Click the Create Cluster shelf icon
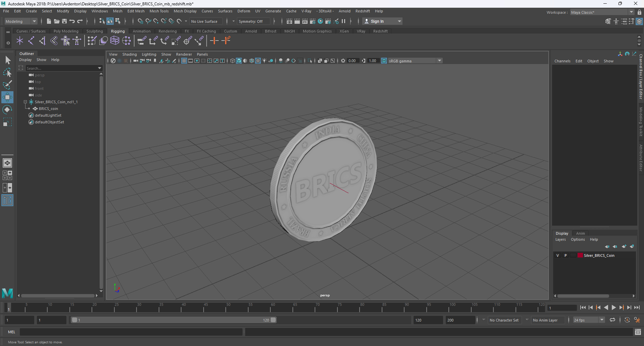Viewport: 644px width, 346px height. coord(126,41)
